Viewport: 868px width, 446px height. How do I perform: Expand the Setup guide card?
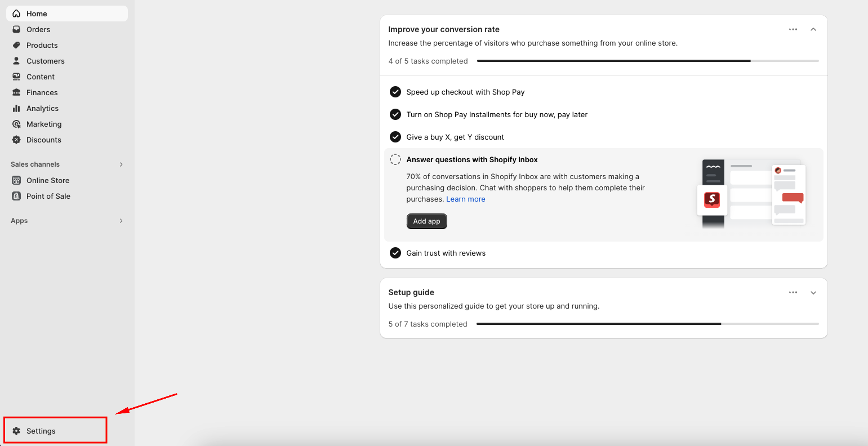click(x=813, y=293)
